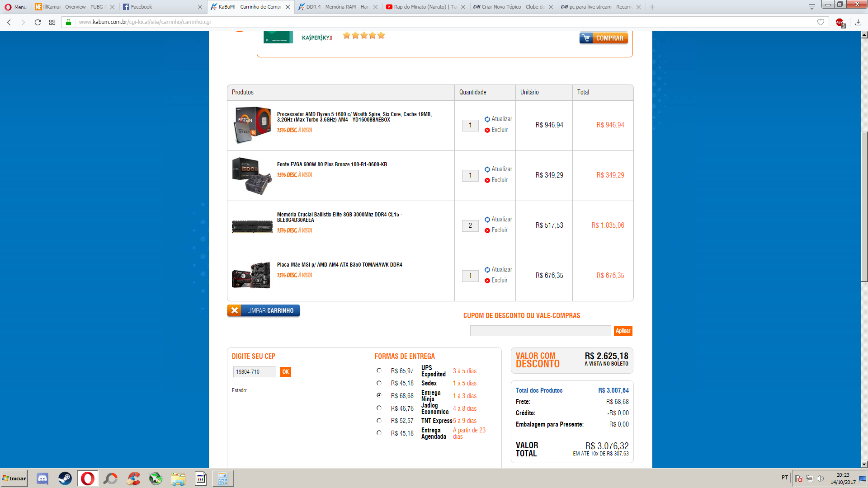Open the Speed Dial grid icon
Viewport: 868px width, 488px height.
(x=52, y=22)
